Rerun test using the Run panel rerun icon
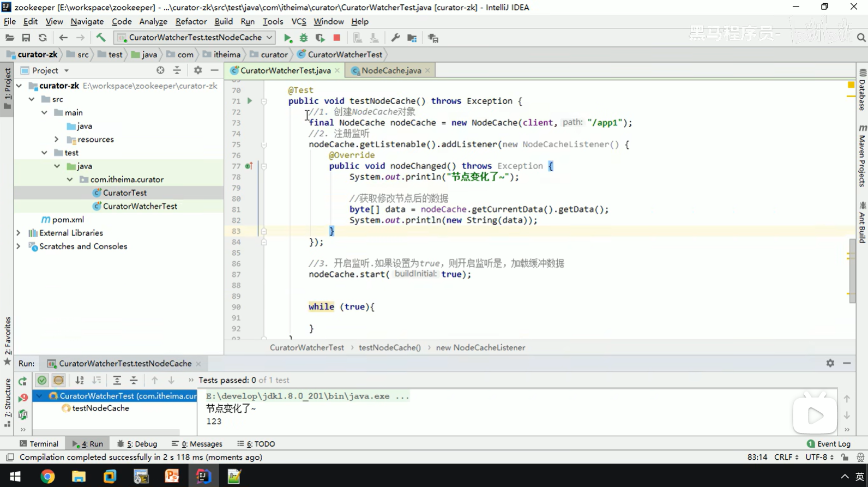The width and height of the screenshot is (868, 487). (x=22, y=381)
